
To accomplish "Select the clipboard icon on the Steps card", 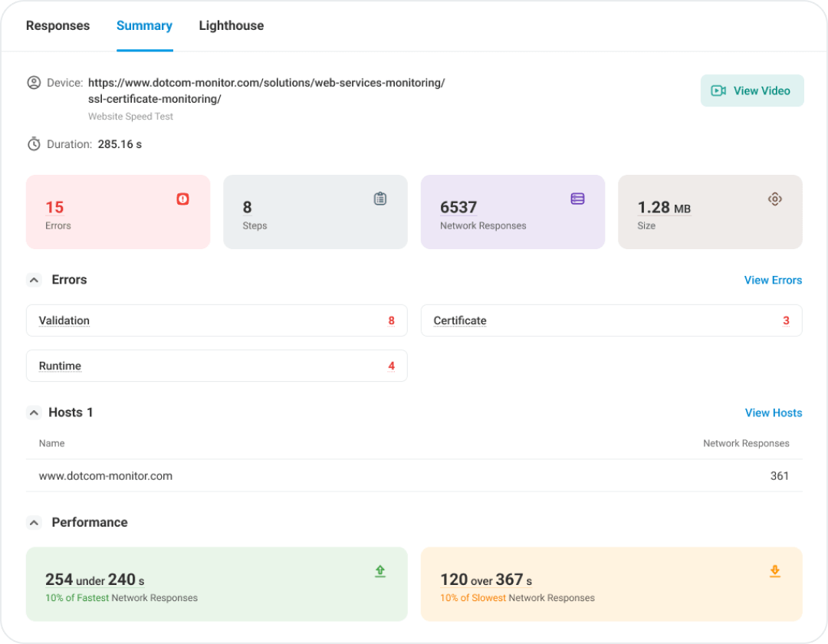I will coord(379,198).
